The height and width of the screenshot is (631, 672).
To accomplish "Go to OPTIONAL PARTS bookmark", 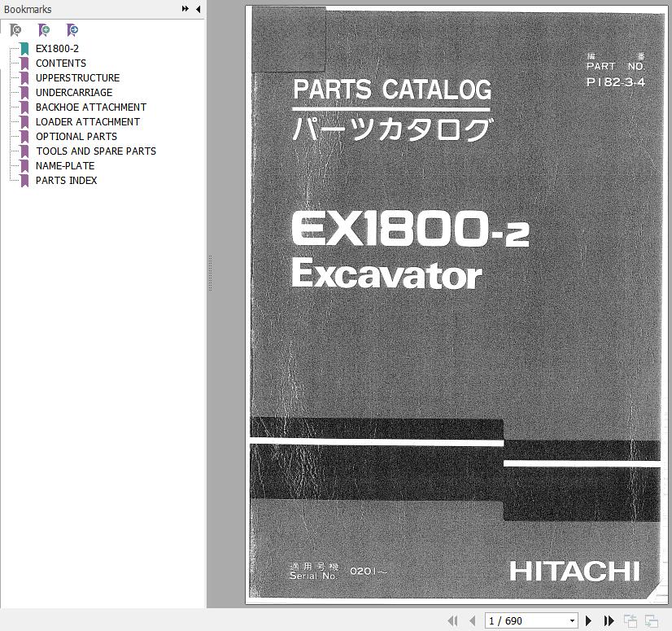I will (x=76, y=137).
